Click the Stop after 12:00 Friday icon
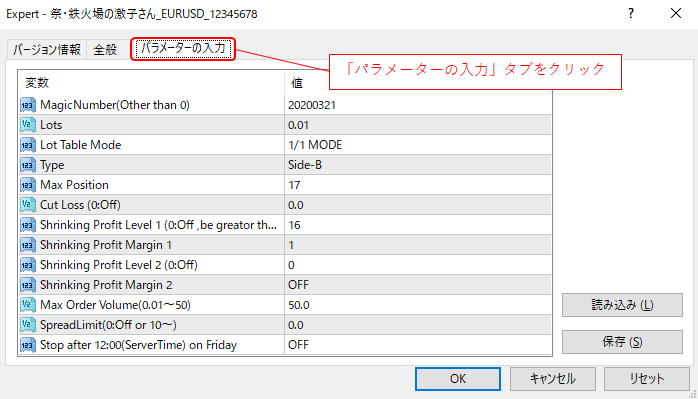Image resolution: width=698 pixels, height=399 pixels. coord(28,345)
